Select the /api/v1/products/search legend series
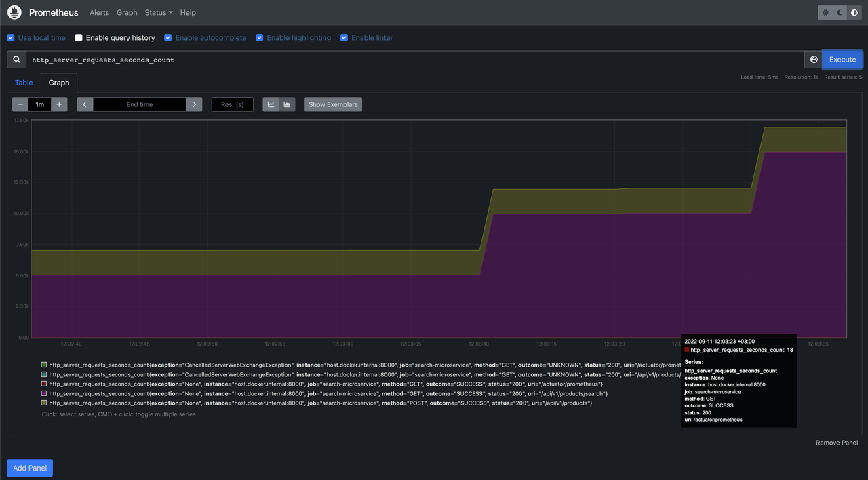 tap(324, 394)
